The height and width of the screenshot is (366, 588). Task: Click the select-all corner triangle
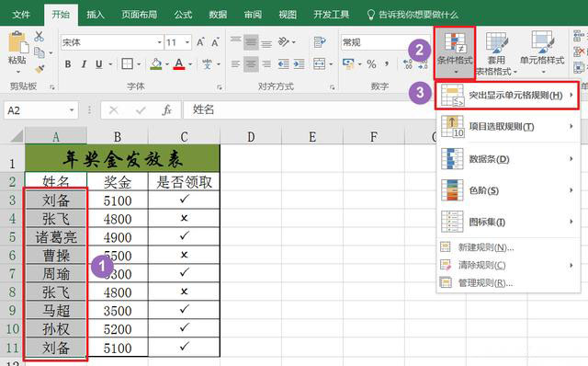point(17,135)
